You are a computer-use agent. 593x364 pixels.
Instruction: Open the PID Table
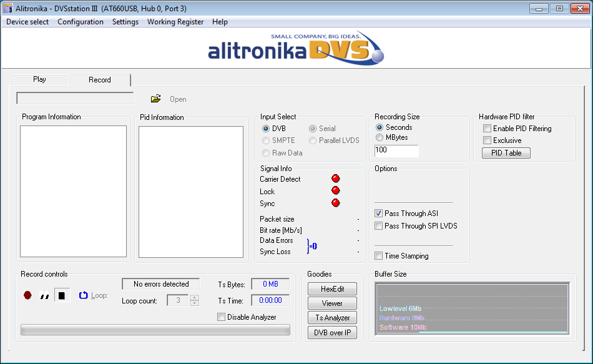(506, 153)
